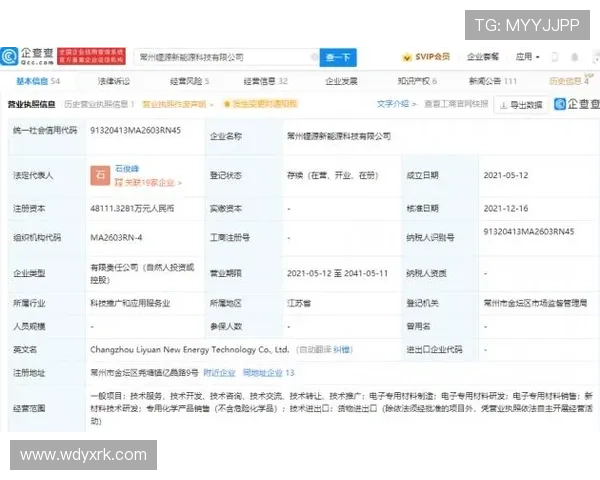Image resolution: width=600 pixels, height=480 pixels.
Task: Open the 同地址企业 13 link
Action: coord(269,373)
